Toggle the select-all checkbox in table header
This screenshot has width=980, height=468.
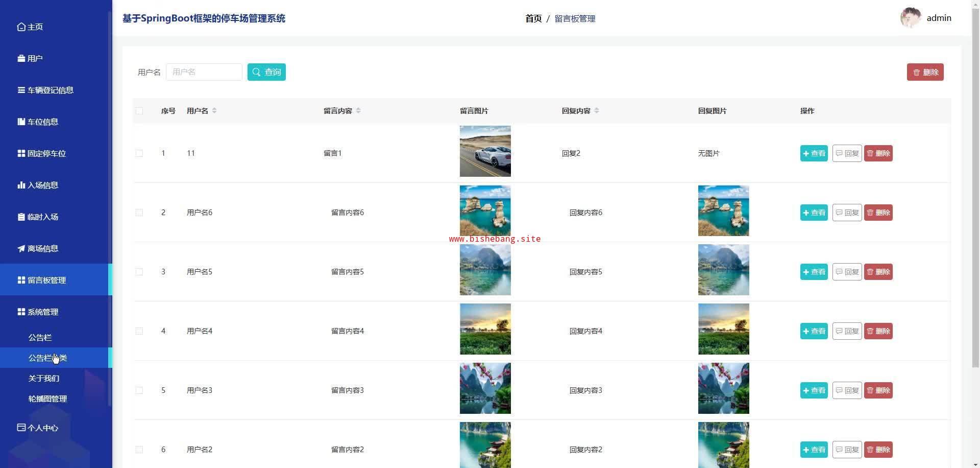[x=139, y=111]
